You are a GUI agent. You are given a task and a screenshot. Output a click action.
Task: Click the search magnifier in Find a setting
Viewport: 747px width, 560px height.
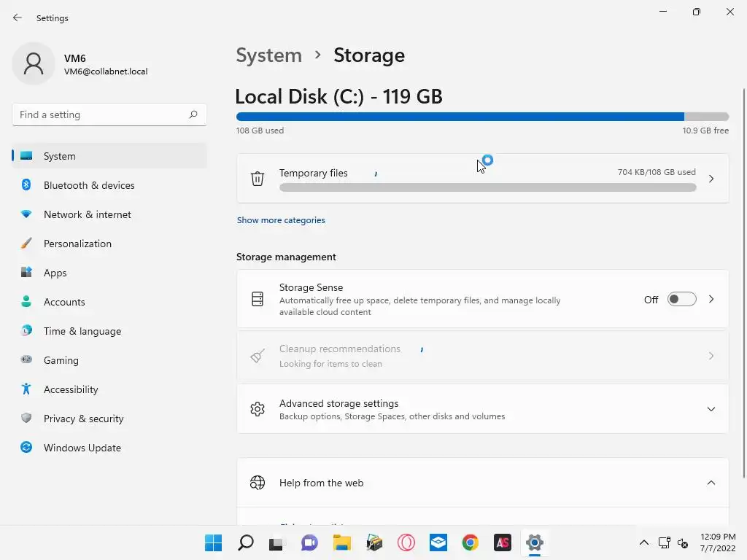click(193, 114)
